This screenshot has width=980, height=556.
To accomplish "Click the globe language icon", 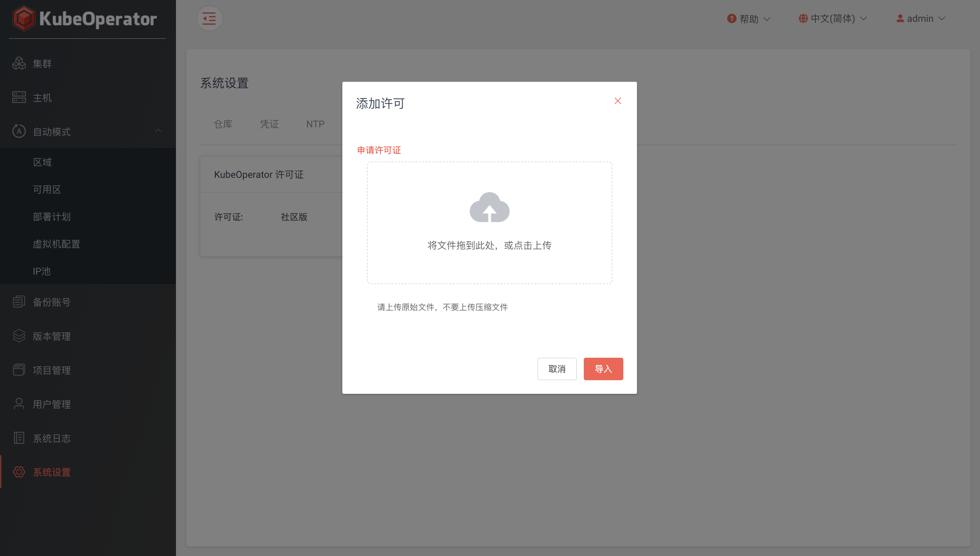I will [803, 18].
